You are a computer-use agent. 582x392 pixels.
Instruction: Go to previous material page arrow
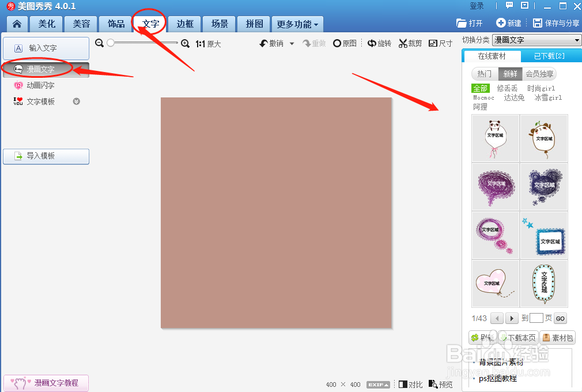(497, 318)
